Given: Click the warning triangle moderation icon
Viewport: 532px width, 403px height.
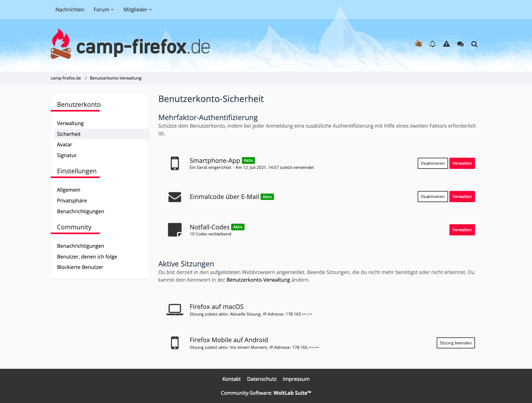Looking at the screenshot, I should tap(446, 44).
